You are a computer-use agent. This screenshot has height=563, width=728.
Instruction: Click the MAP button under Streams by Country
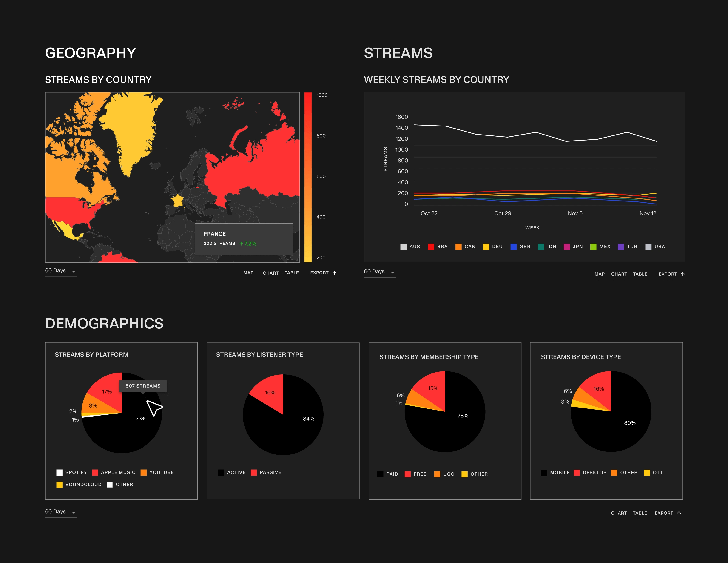click(x=249, y=273)
